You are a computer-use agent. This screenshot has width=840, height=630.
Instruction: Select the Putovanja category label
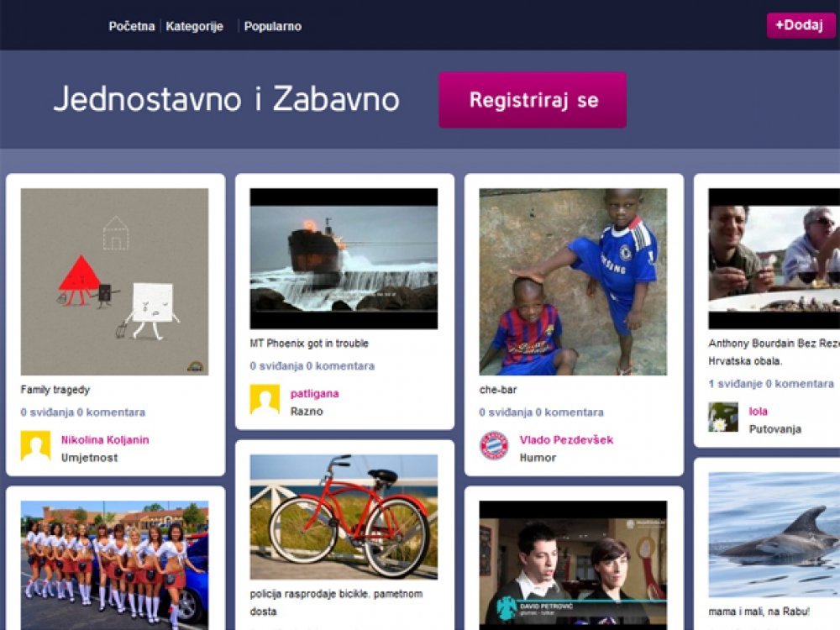[775, 429]
